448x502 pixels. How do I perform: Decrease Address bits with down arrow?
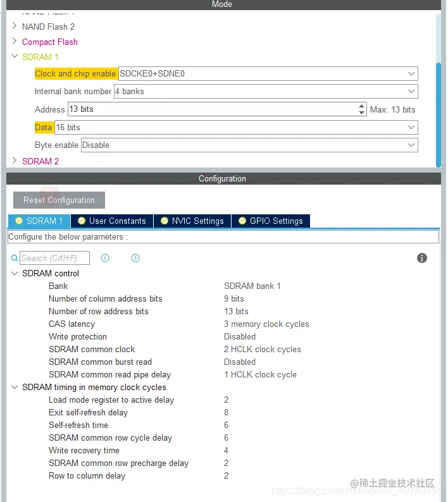point(361,113)
